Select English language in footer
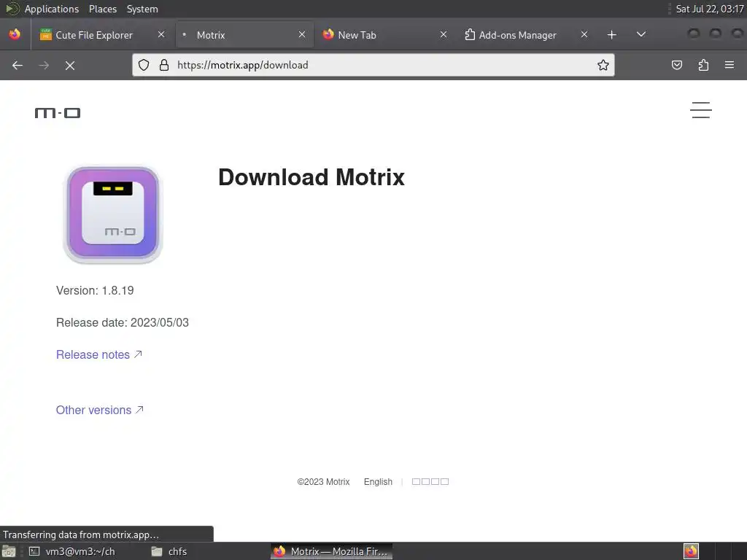Screen dimensions: 747x560 (x=379, y=482)
